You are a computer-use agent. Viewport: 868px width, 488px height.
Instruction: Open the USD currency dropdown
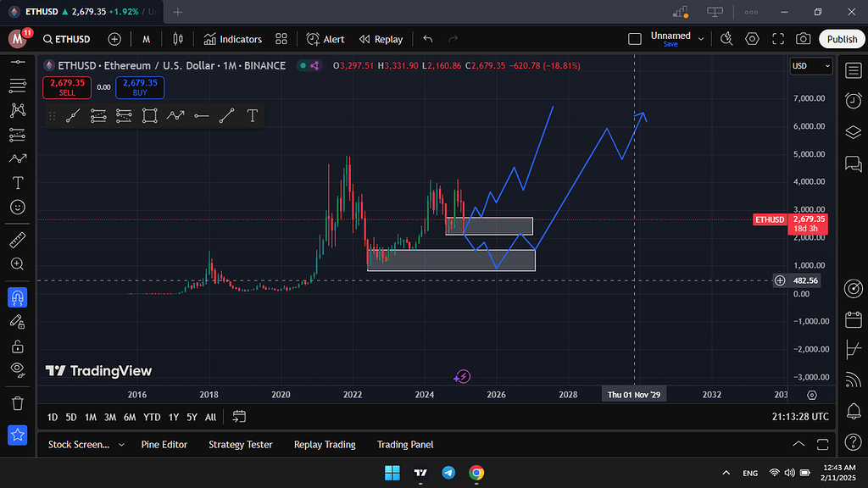811,66
